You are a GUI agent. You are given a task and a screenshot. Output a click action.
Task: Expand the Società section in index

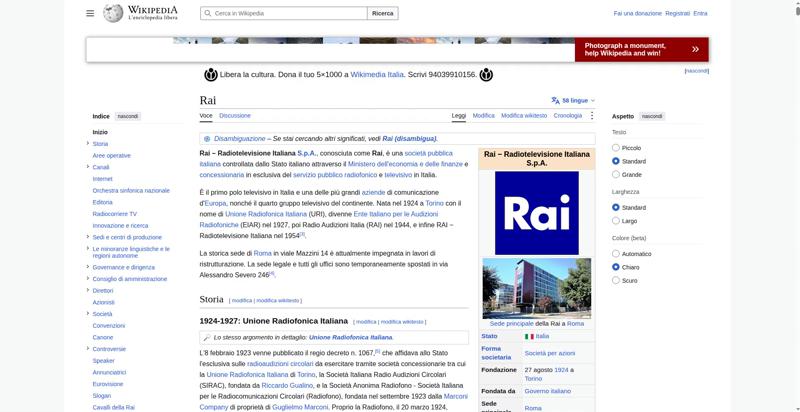pos(88,314)
